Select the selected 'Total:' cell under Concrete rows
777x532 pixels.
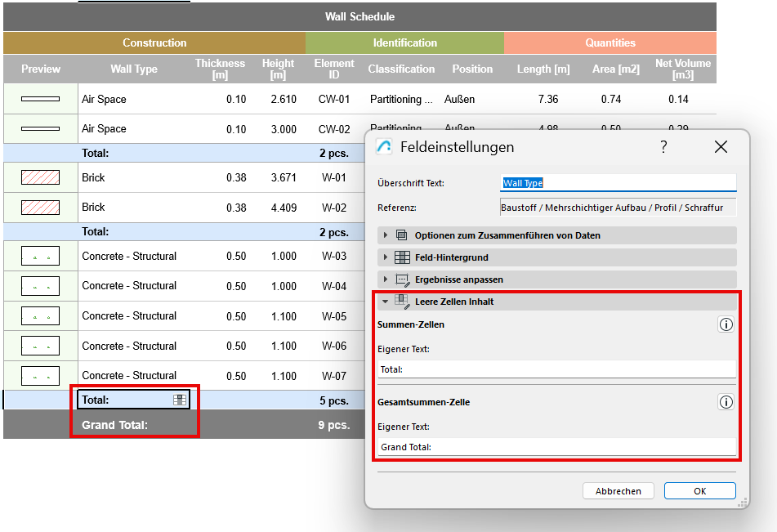pyautogui.click(x=134, y=400)
